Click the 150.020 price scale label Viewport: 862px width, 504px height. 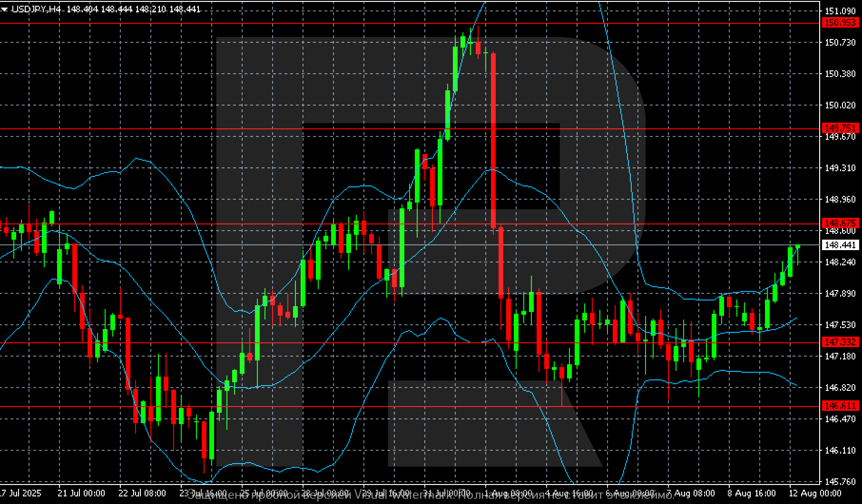(840, 105)
